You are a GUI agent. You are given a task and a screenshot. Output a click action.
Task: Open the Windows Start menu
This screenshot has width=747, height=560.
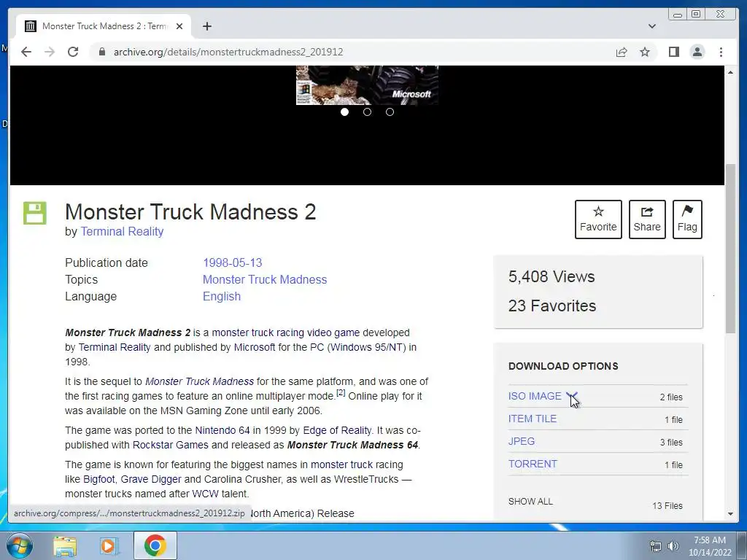point(18,545)
